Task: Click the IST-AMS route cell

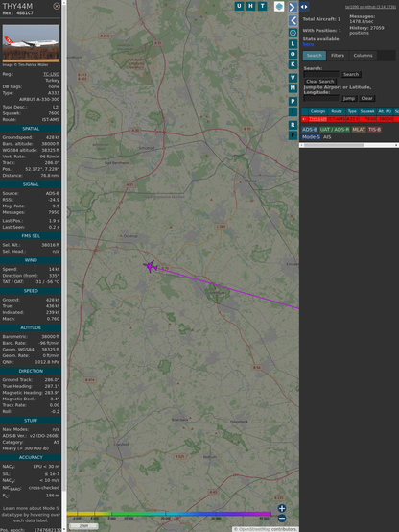Action: pyautogui.click(x=337, y=119)
